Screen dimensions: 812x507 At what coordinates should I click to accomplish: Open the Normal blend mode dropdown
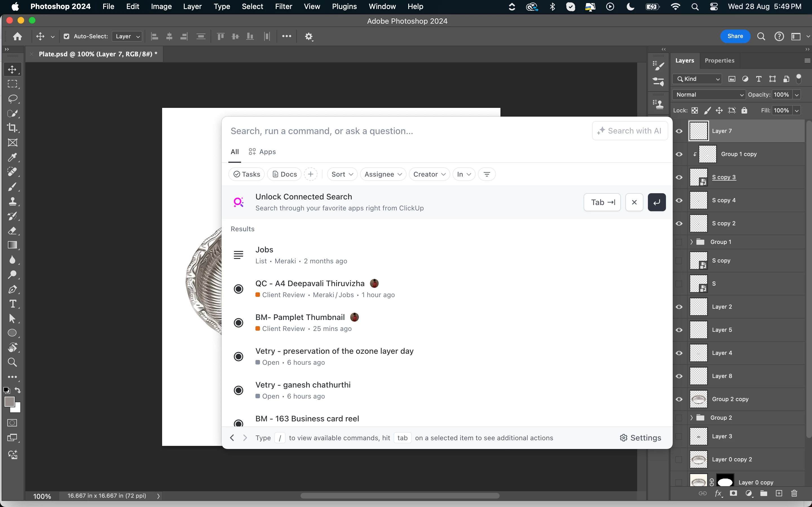point(709,95)
